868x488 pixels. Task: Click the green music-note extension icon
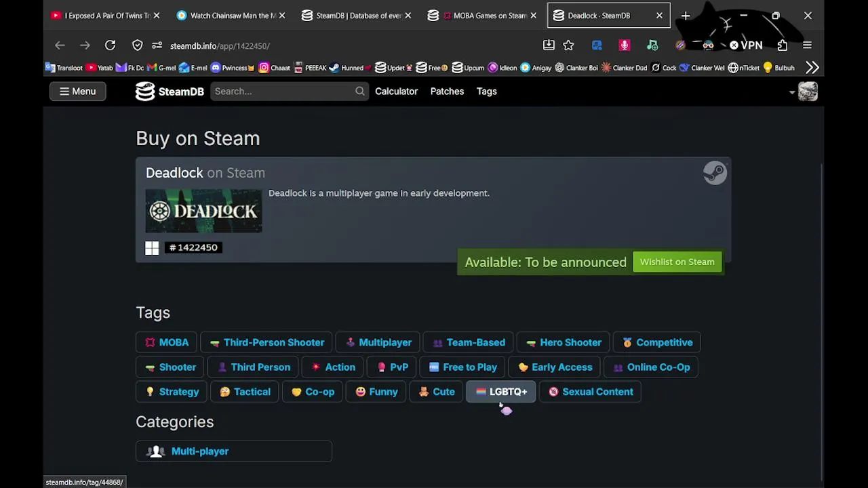tap(652, 45)
